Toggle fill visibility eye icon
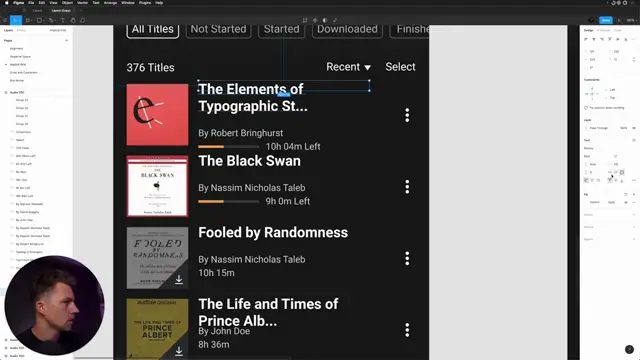Image resolution: width=640 pixels, height=360 pixels. click(626, 202)
